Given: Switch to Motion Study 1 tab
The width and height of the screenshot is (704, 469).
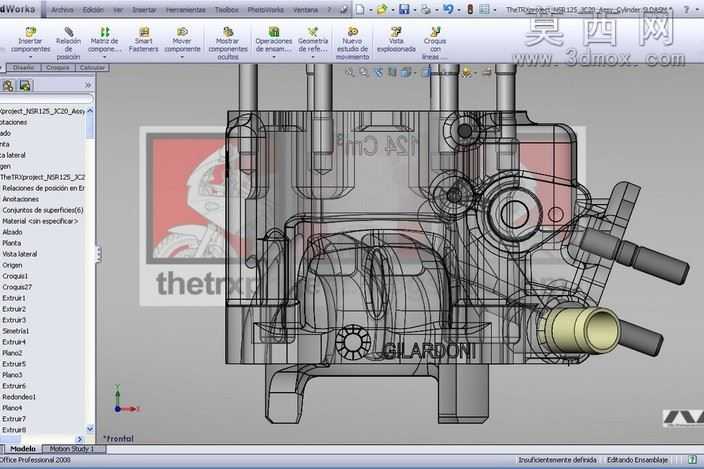Looking at the screenshot, I should 72,449.
